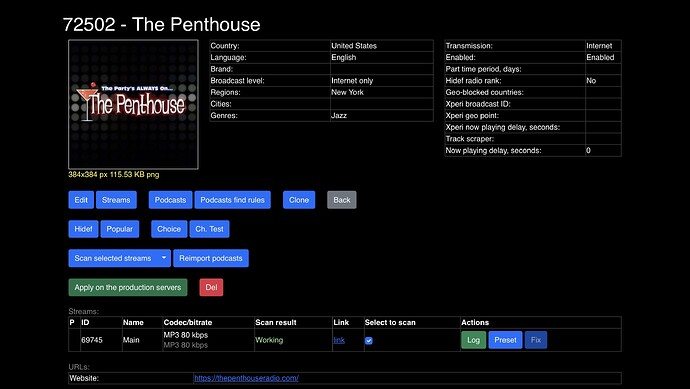
Task: Click the 'Track scraper:' label
Action: (470, 139)
